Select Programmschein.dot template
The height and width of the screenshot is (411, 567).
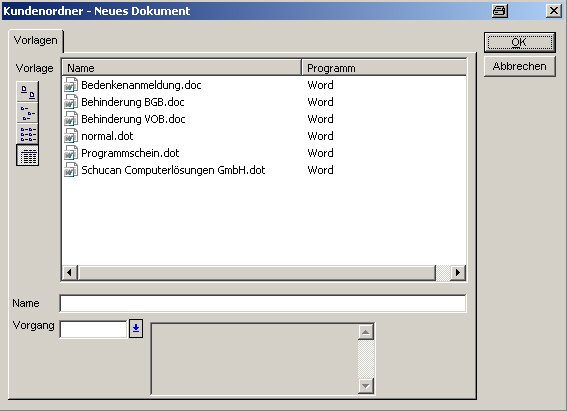tap(130, 153)
